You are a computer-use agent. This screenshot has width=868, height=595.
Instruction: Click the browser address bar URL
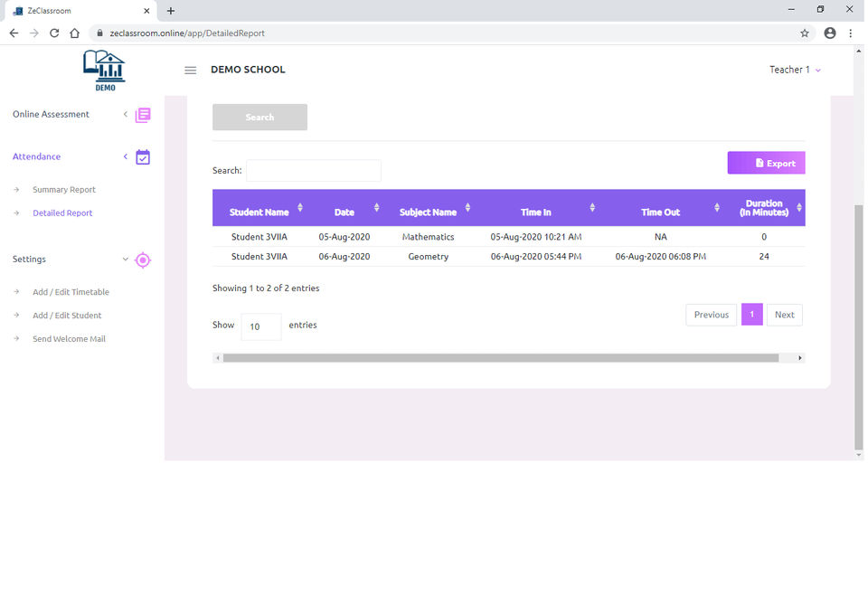point(187,33)
